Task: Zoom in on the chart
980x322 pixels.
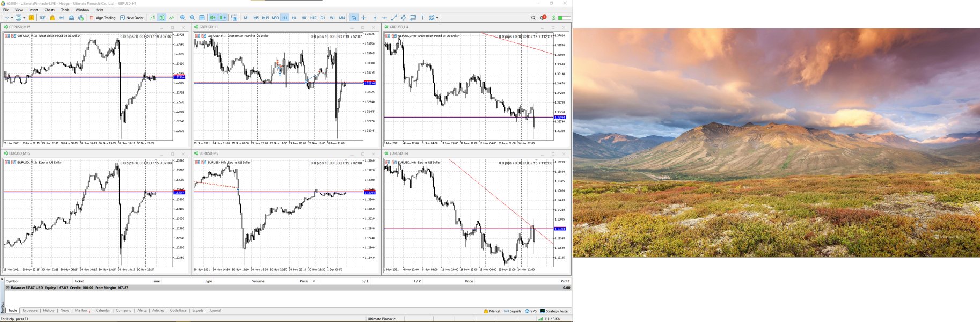Action: (x=183, y=18)
